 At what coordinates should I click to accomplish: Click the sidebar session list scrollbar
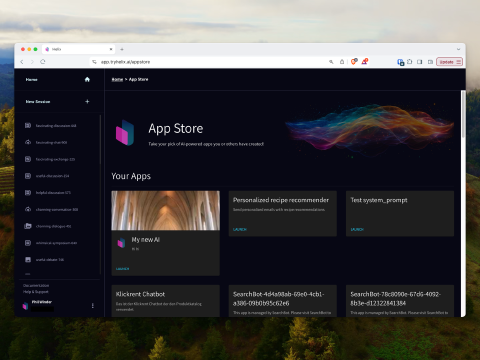pos(100,140)
